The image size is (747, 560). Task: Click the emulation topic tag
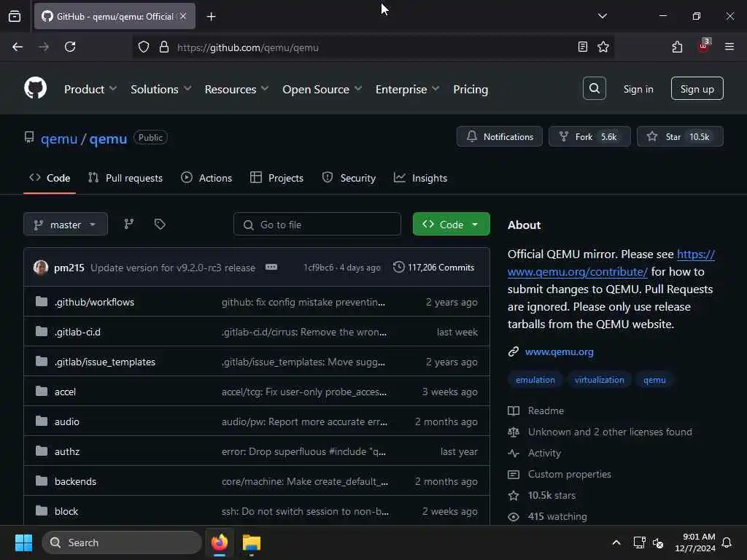535,380
